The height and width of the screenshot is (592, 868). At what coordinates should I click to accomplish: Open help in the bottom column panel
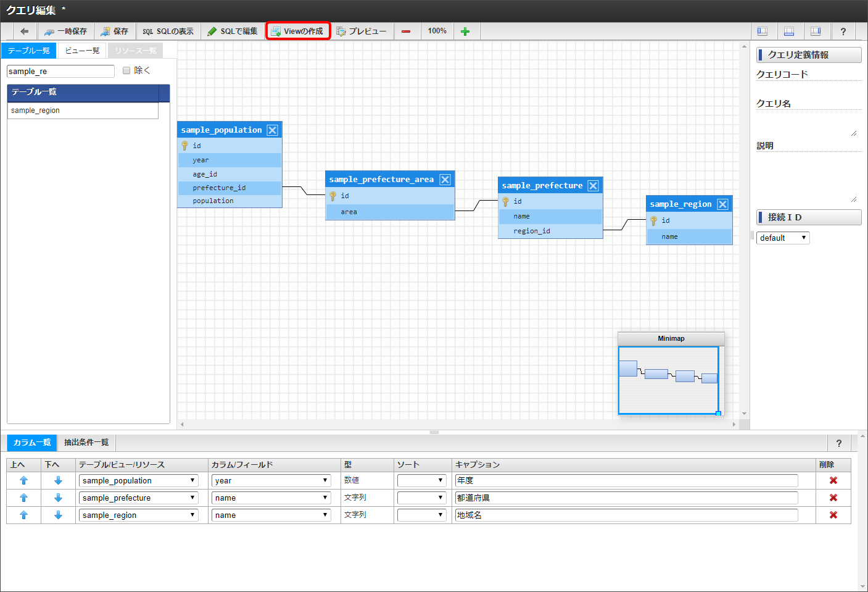point(838,443)
